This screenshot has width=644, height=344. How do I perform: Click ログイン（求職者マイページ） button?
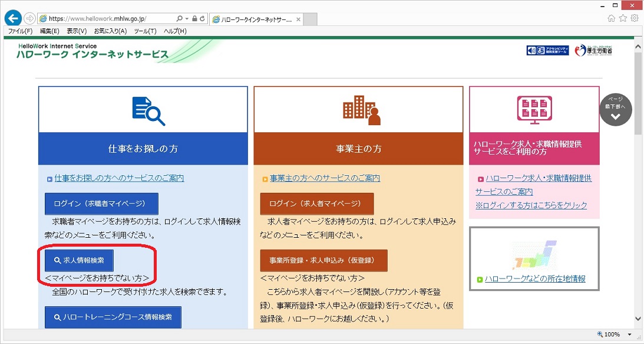click(101, 204)
